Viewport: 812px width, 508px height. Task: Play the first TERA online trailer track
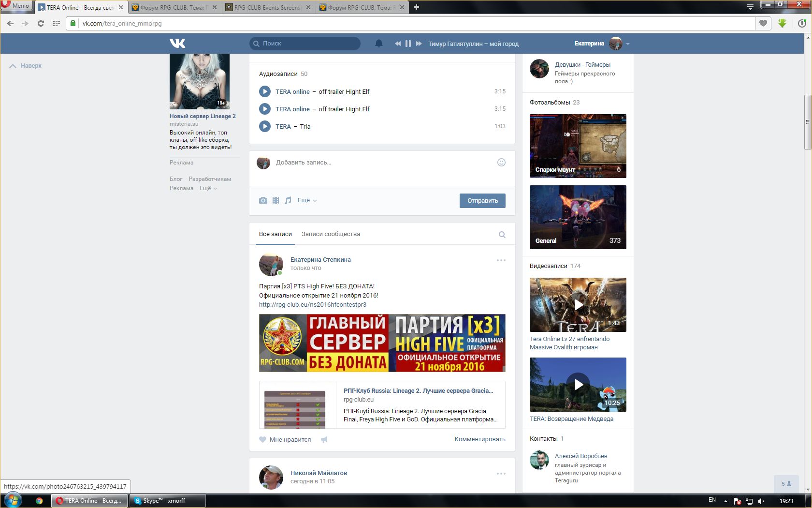(265, 91)
